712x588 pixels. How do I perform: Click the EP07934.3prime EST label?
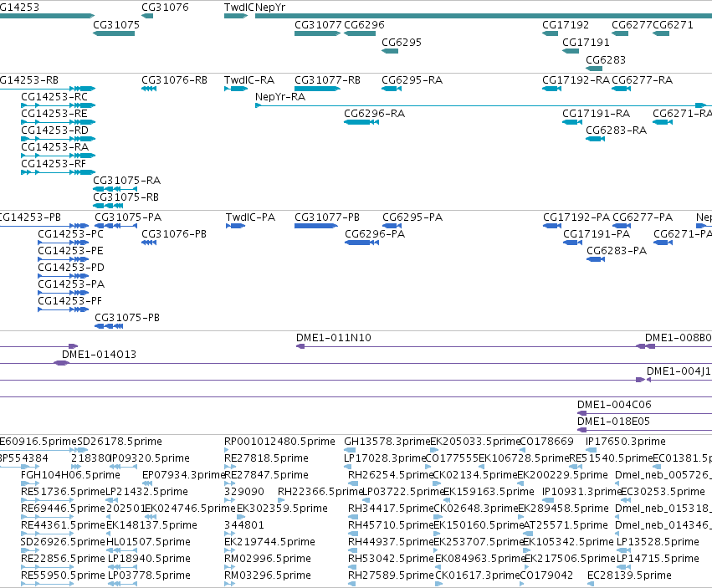coord(184,475)
